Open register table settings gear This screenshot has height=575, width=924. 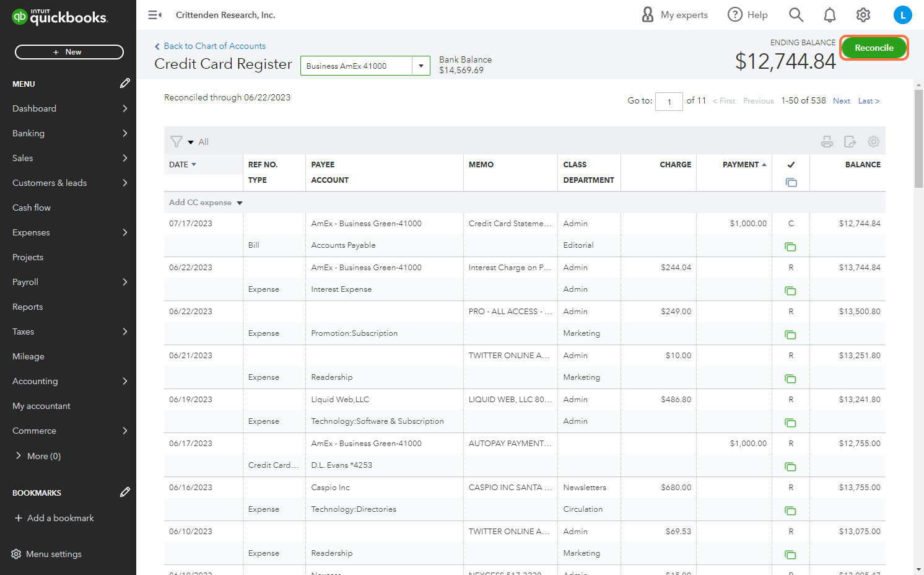(x=874, y=142)
